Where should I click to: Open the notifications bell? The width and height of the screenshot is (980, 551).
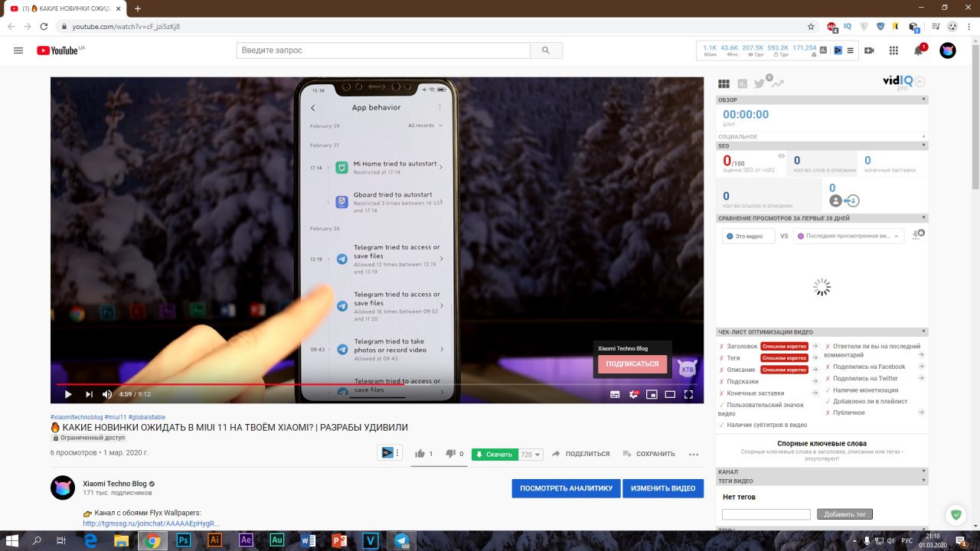919,51
